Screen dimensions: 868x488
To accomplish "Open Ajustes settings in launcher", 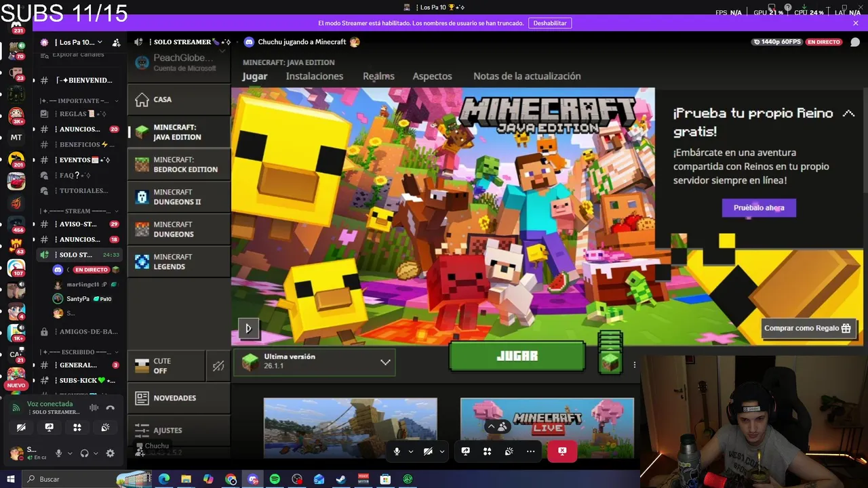I will (179, 430).
